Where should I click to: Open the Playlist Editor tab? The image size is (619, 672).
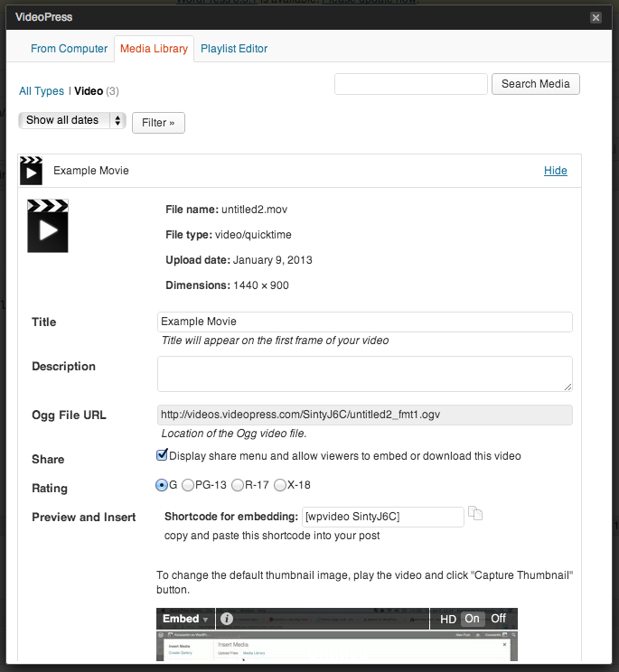click(x=234, y=49)
